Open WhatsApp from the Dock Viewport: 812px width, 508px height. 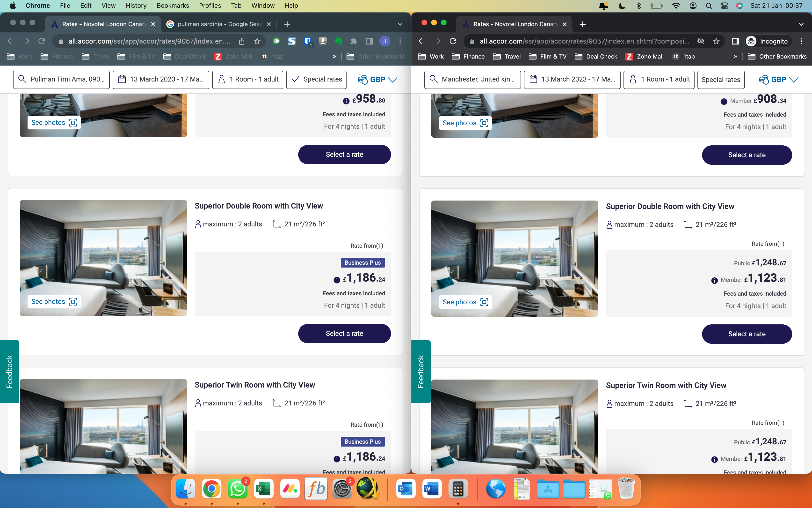pyautogui.click(x=238, y=489)
